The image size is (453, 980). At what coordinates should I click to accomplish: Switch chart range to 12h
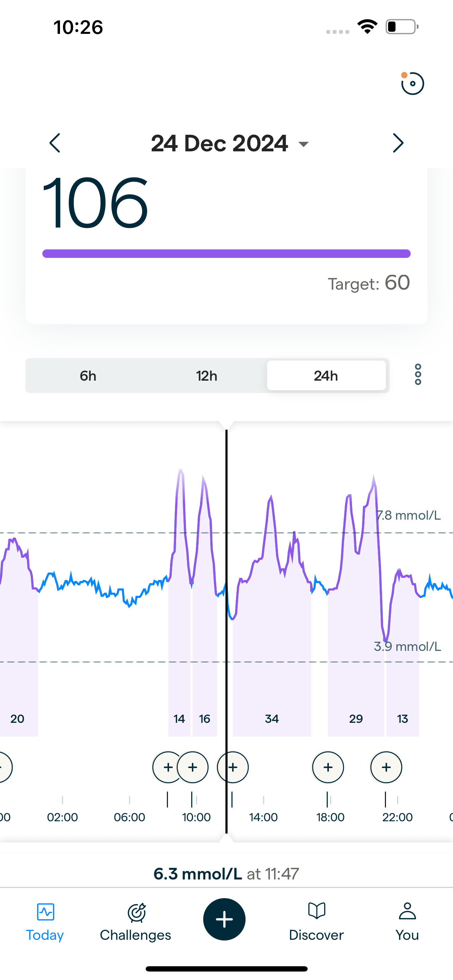tap(206, 376)
